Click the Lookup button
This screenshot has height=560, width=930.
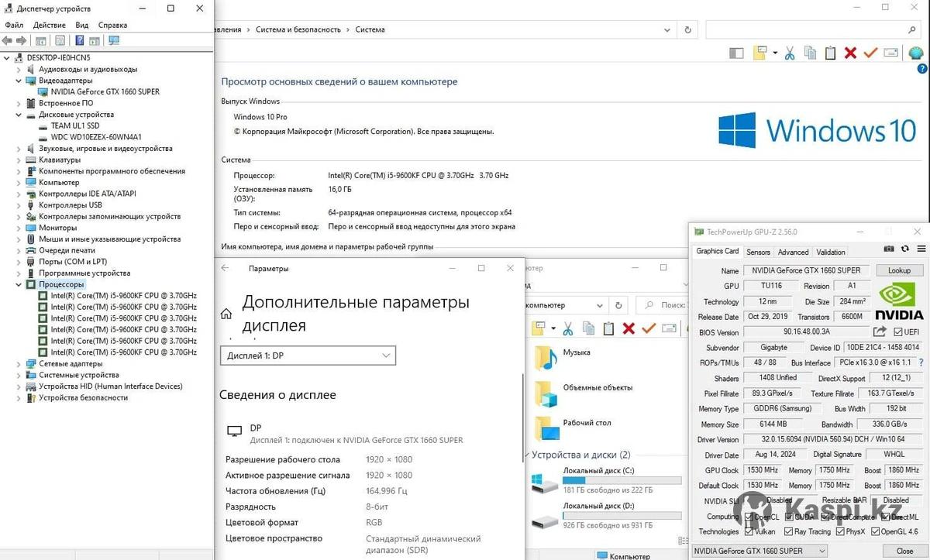tap(899, 271)
